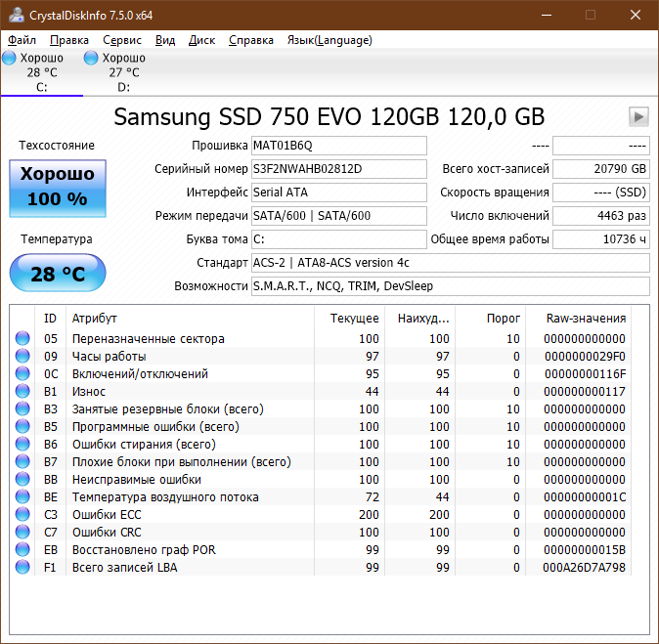The height and width of the screenshot is (644, 659).
Task: Select the Износ attribute name
Action: click(89, 392)
